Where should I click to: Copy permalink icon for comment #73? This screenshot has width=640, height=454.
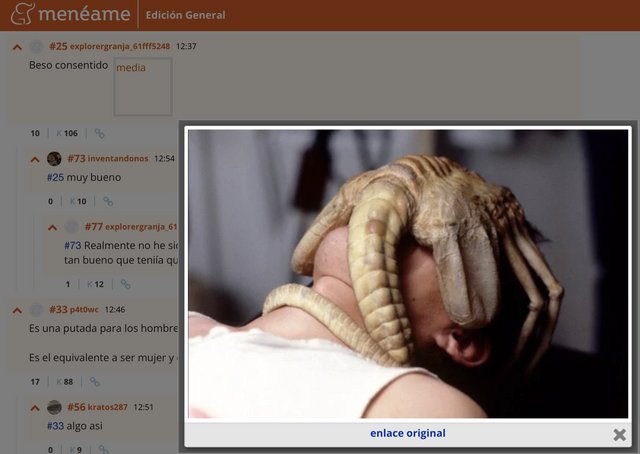[108, 201]
